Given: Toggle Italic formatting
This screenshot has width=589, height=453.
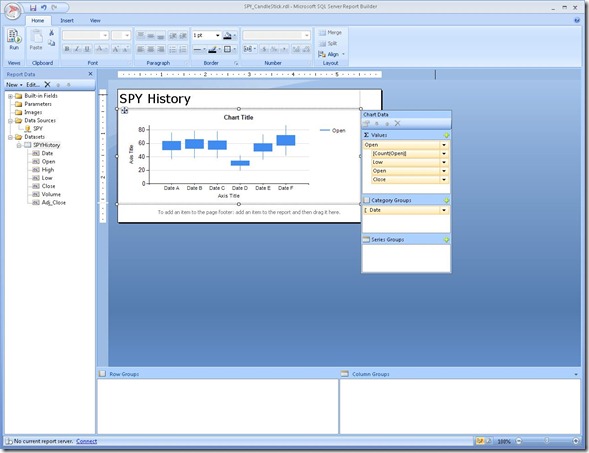Looking at the screenshot, I should 77,49.
